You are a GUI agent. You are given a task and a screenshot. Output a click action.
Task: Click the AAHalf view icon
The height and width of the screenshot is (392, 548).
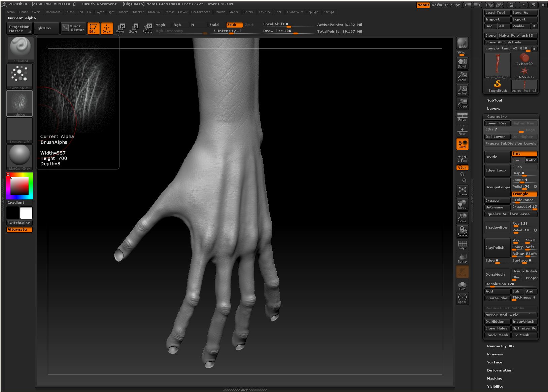(462, 103)
